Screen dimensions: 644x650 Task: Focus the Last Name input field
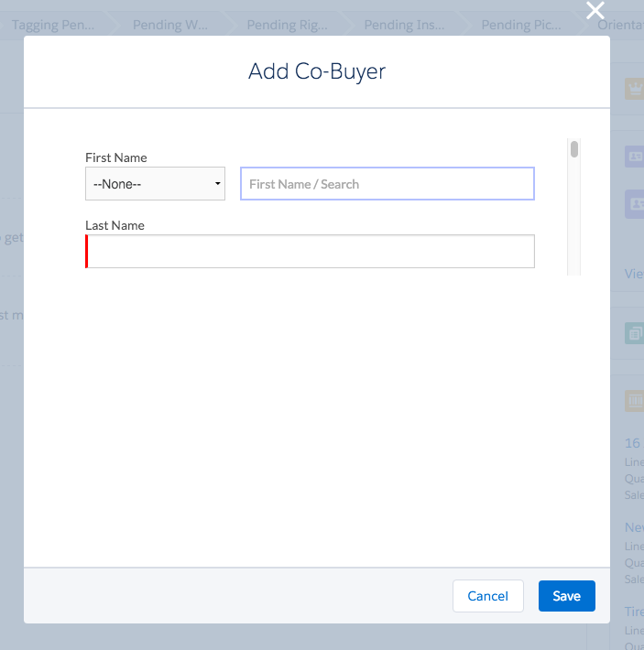tap(311, 252)
